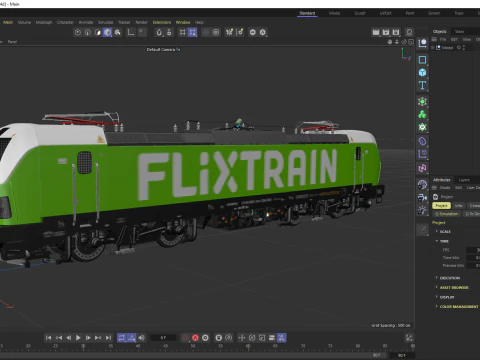Toggle the highlighted grid snapping button
The image size is (480, 360).
[x=193, y=32]
